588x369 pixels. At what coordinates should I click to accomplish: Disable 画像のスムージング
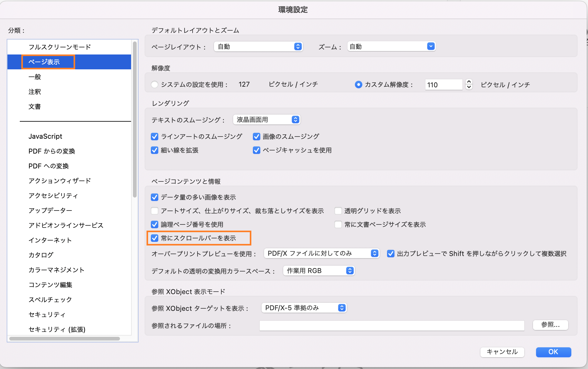pyautogui.click(x=256, y=136)
